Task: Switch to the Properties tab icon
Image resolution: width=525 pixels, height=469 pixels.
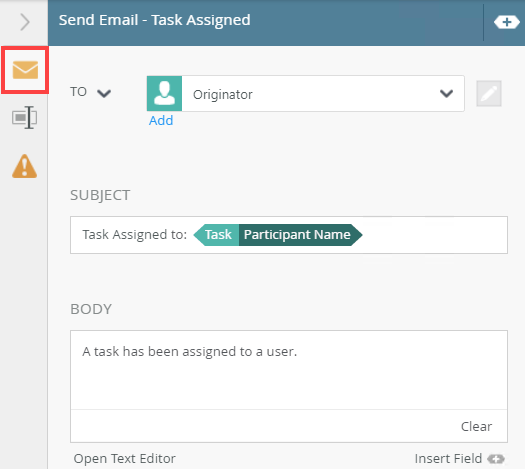Action: 24,118
